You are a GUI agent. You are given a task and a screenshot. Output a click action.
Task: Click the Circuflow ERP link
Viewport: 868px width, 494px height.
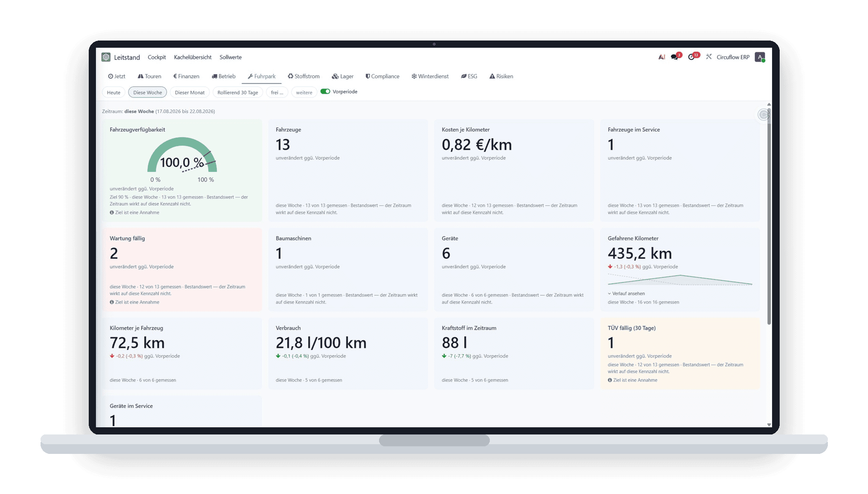(x=733, y=57)
